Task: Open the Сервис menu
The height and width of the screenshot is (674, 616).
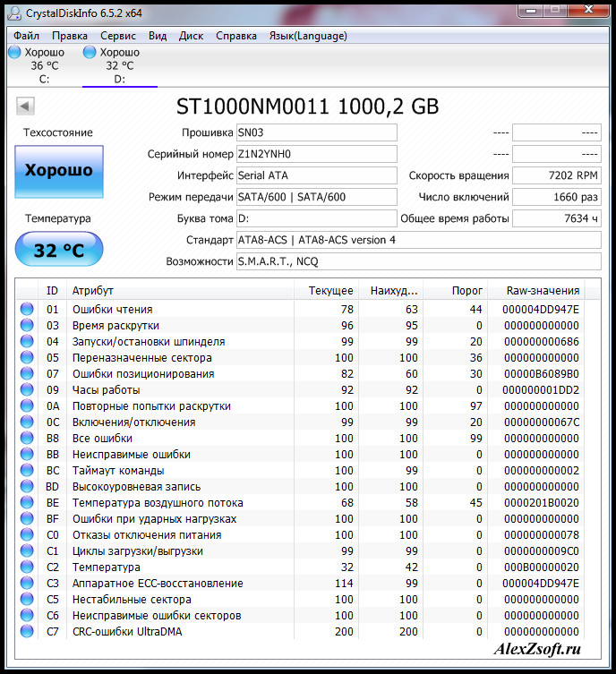Action: pos(118,36)
